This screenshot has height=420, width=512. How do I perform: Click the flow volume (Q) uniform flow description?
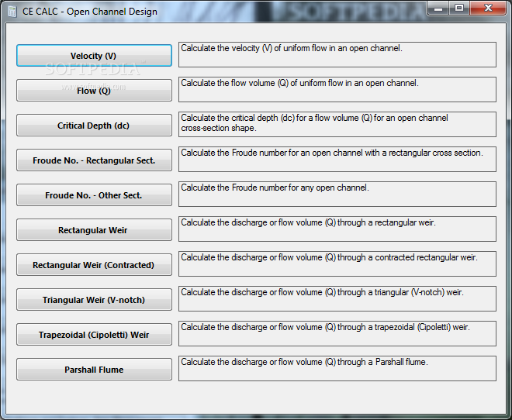(337, 89)
